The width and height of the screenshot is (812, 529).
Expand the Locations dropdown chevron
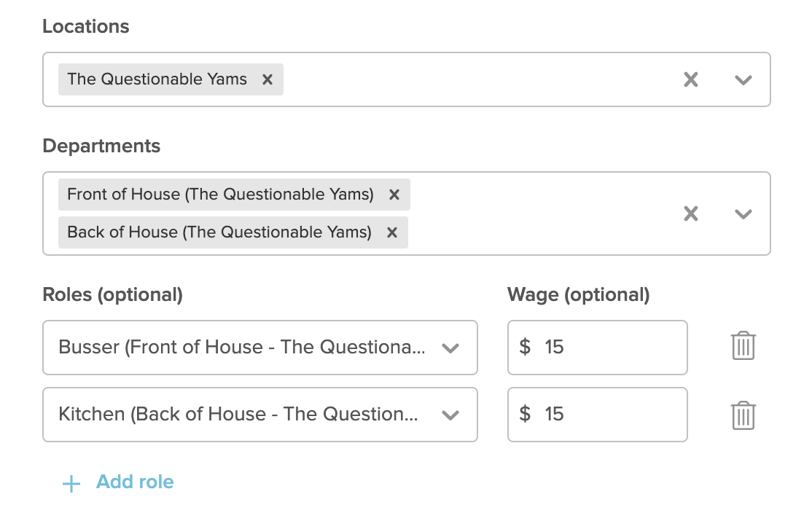point(743,79)
